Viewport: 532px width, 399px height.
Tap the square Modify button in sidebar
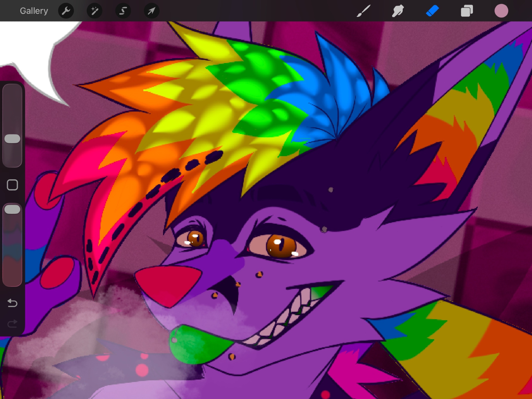[x=12, y=185]
